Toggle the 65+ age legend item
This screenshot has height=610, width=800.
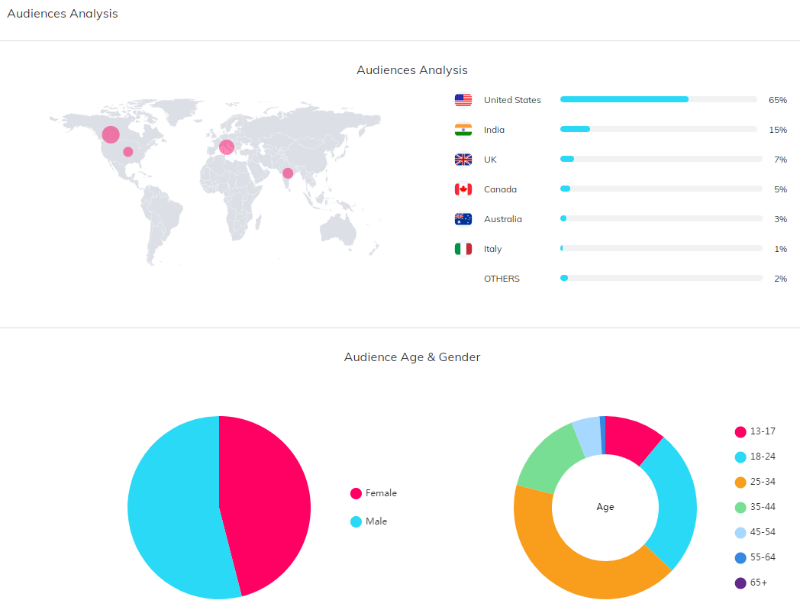755,583
